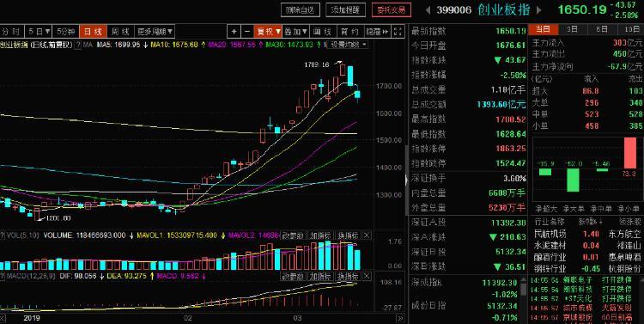The height and width of the screenshot is (324, 644).
Task: Click 改参数 button in VOL panel
Action: pyautogui.click(x=294, y=235)
